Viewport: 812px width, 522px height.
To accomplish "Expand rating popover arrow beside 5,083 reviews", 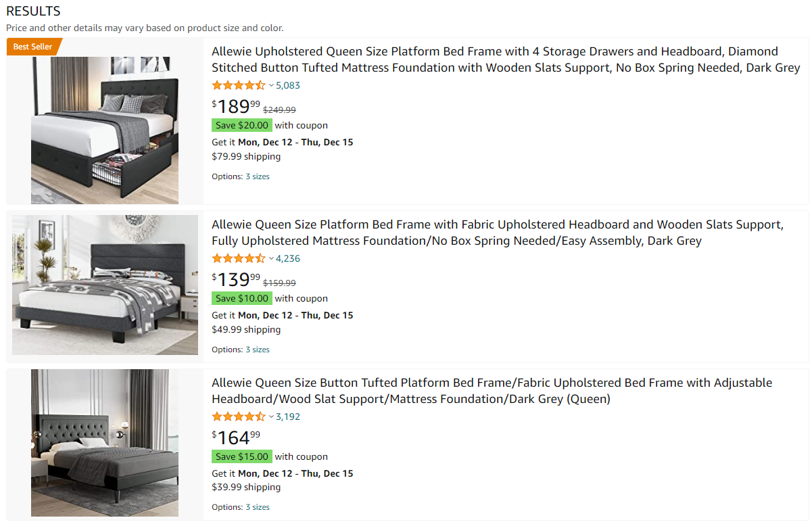I will point(271,86).
